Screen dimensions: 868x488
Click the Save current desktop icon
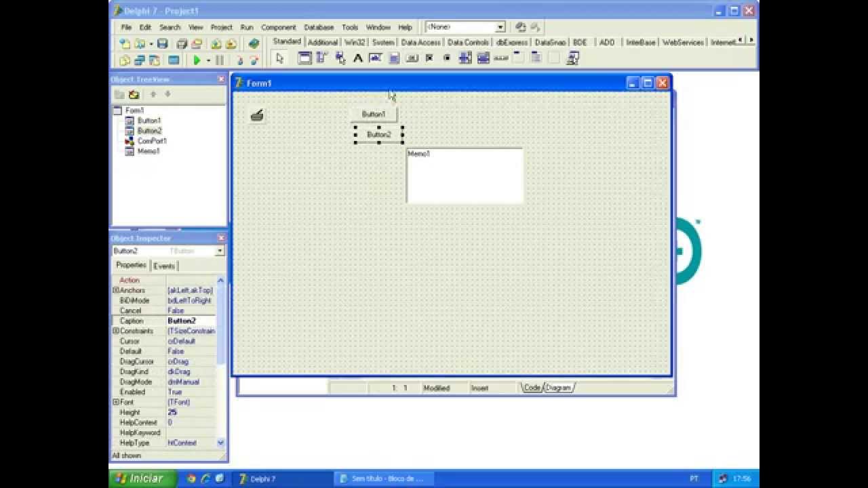[x=520, y=27]
